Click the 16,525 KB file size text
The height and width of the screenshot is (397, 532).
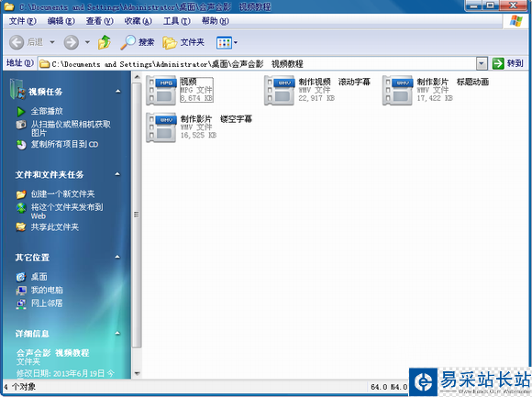click(198, 136)
